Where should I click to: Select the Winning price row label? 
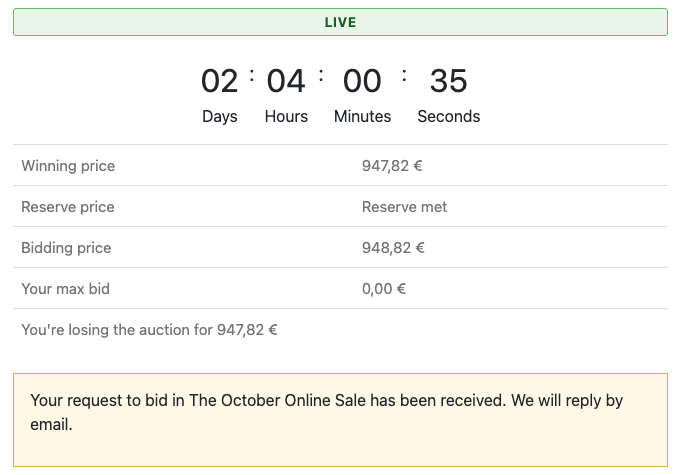tap(68, 166)
